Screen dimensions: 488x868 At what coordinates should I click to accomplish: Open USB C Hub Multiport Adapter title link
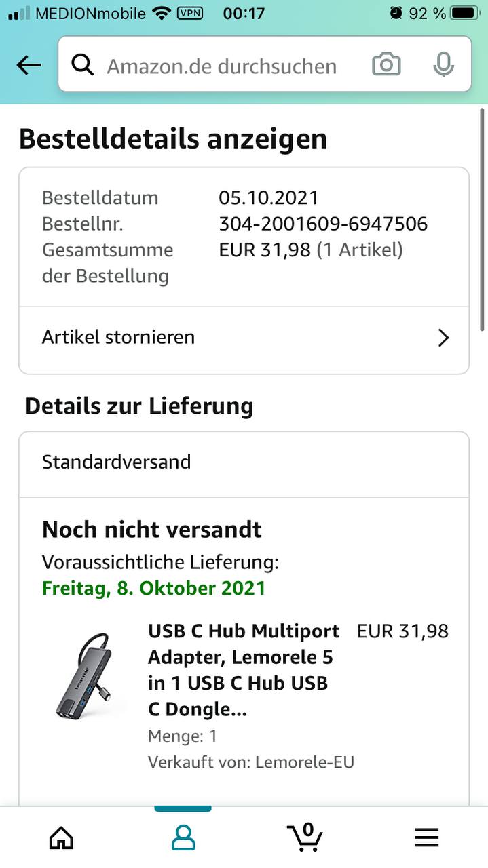(244, 670)
